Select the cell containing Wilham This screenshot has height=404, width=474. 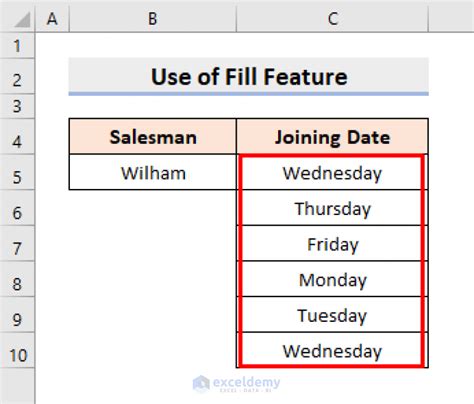pos(153,172)
